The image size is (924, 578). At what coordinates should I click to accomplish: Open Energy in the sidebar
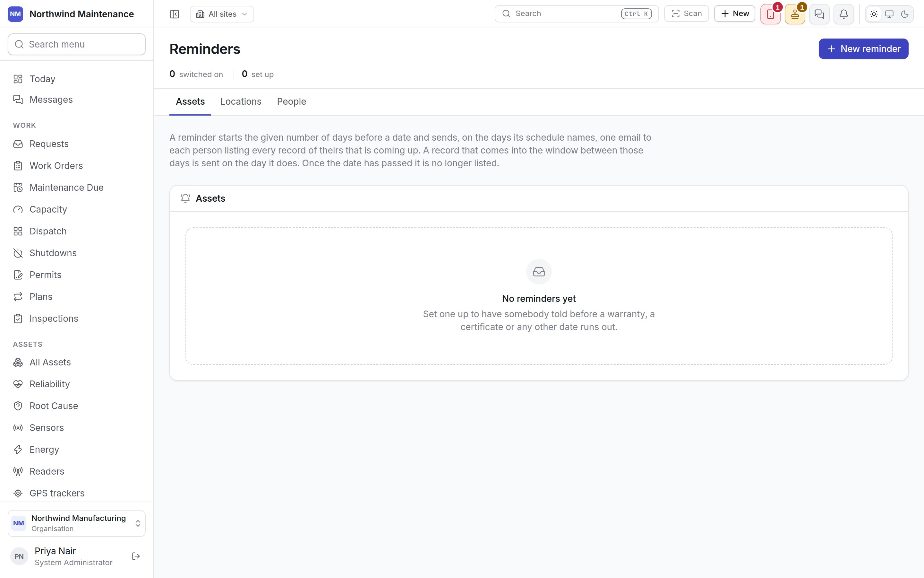click(x=77, y=450)
